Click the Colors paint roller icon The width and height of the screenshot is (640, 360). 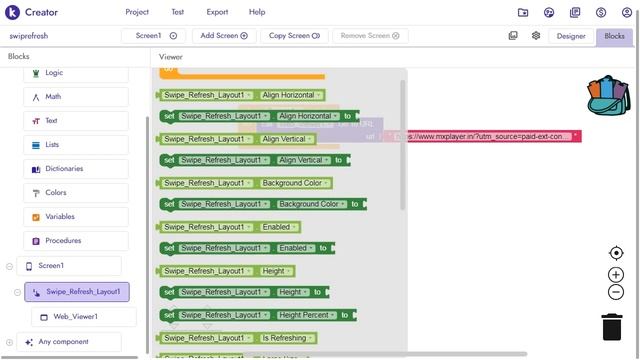(36, 193)
